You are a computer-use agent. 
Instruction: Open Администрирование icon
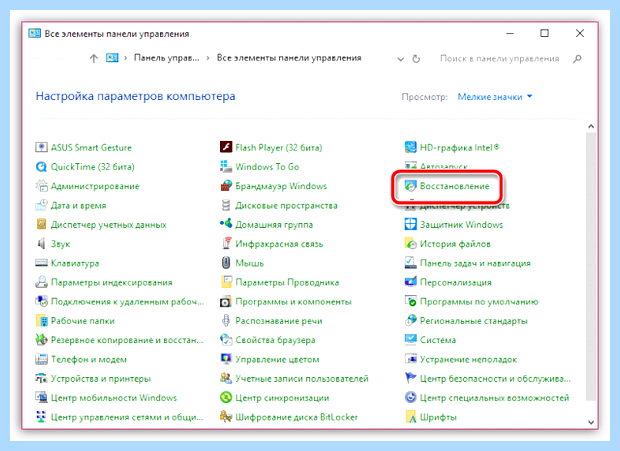41,186
